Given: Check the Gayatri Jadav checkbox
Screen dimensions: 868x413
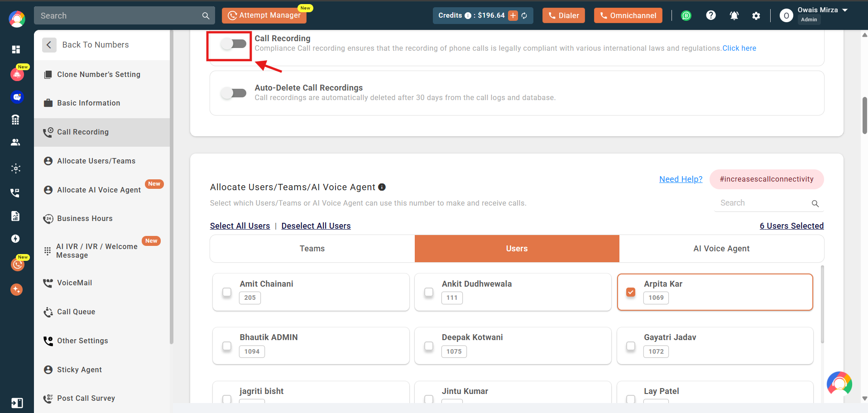Looking at the screenshot, I should [631, 346].
